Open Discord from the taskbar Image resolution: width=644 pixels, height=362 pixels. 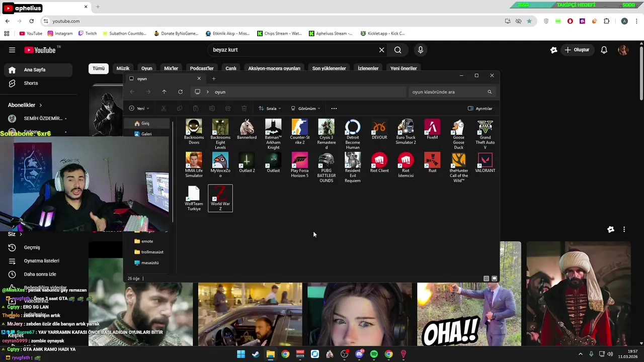[x=359, y=354]
